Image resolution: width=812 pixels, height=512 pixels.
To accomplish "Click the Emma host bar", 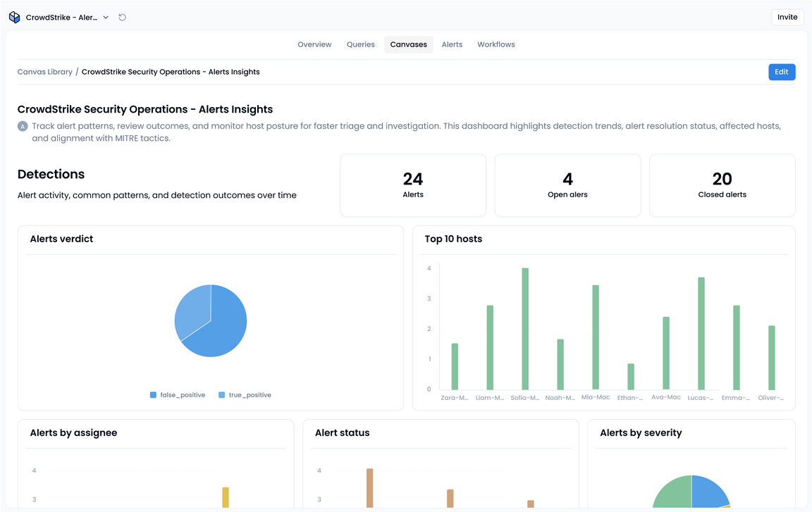I will click(737, 347).
